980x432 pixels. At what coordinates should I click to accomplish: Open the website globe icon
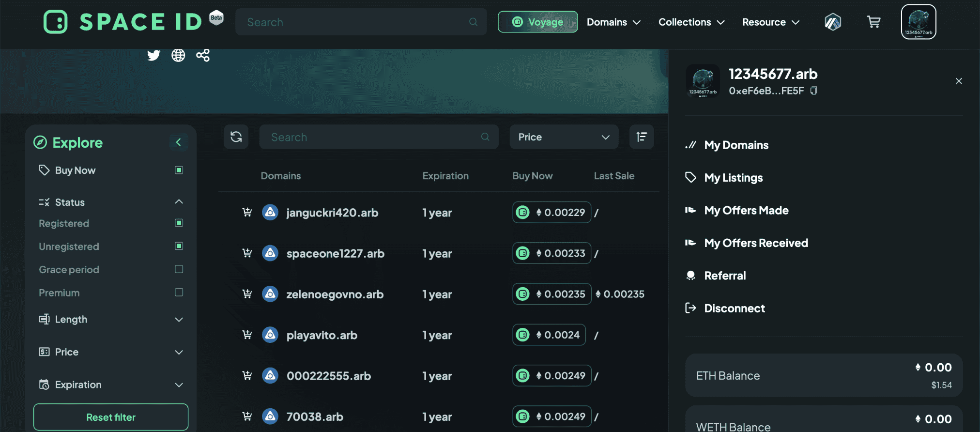(178, 55)
